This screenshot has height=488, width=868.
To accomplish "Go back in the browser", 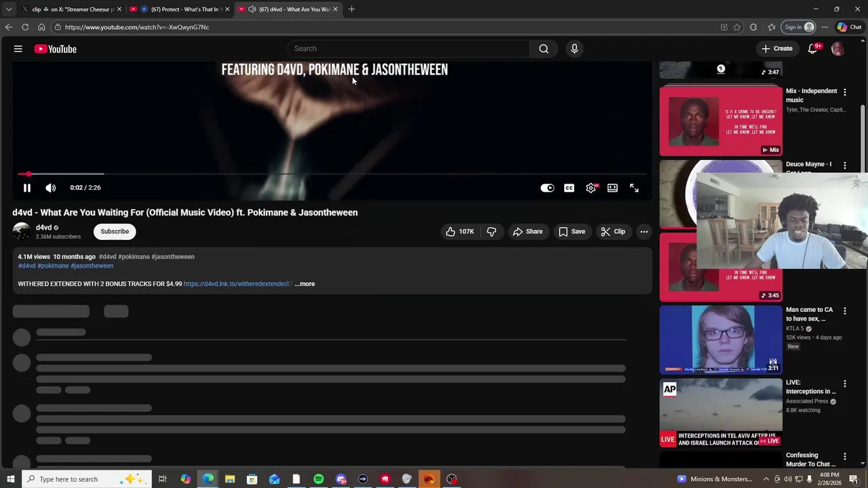I will pos(9,27).
